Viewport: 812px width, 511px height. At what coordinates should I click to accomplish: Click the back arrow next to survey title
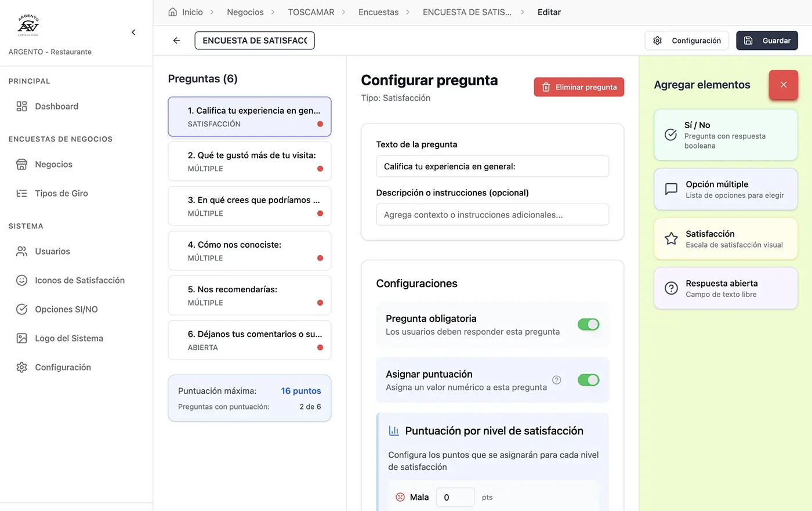tap(176, 40)
